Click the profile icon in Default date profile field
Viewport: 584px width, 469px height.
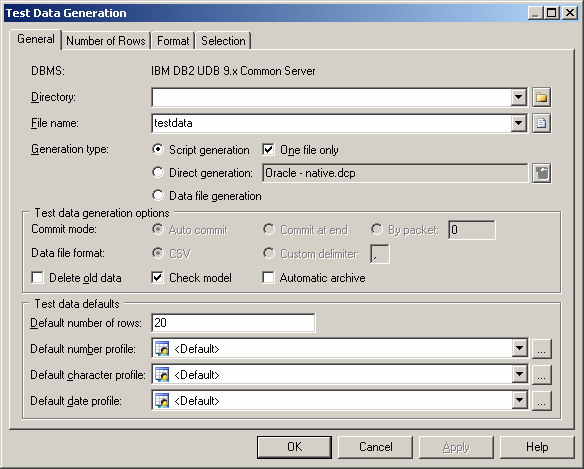[162, 401]
